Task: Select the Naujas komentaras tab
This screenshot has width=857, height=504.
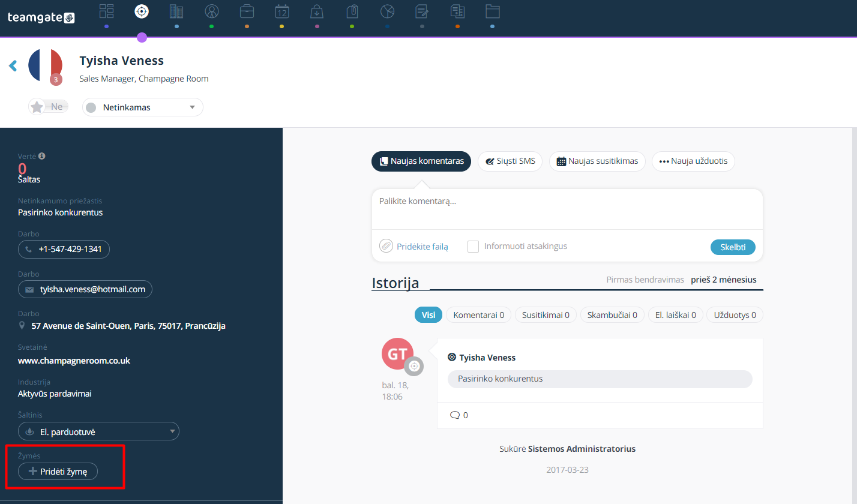Action: tap(421, 161)
